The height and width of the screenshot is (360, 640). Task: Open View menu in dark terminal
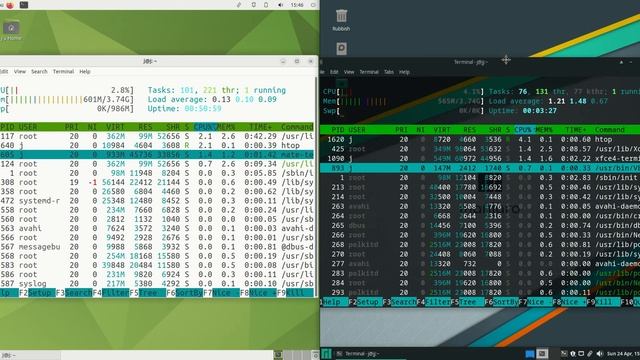tap(349, 72)
